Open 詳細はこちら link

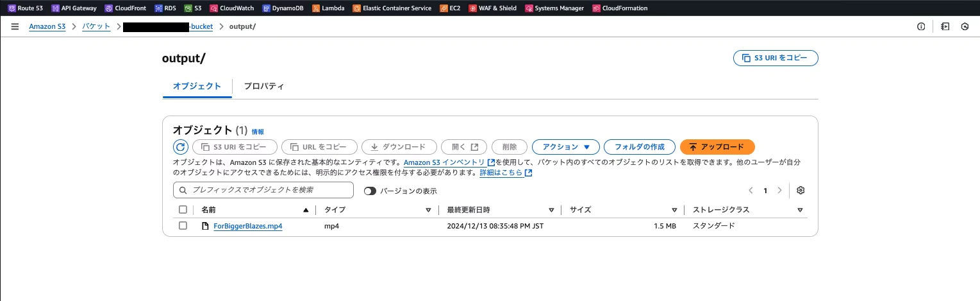pos(506,173)
